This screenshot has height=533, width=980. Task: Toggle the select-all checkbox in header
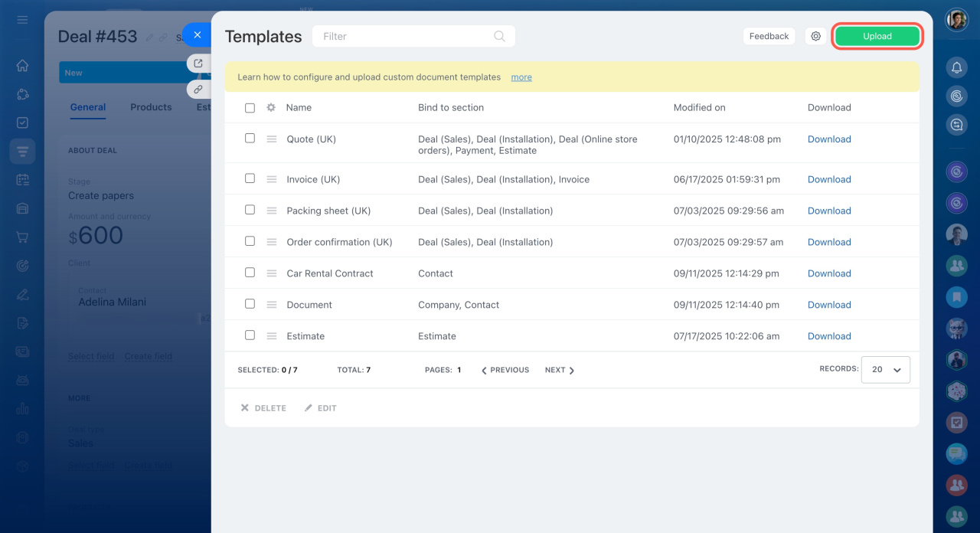point(250,108)
